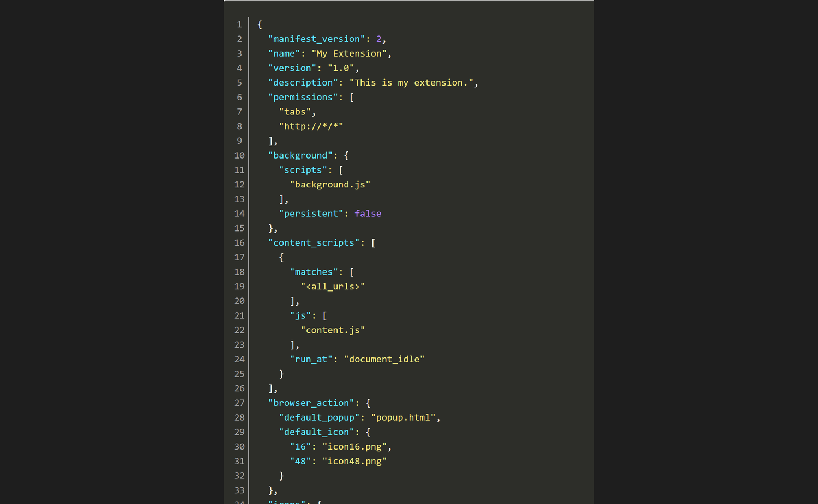Viewport: 818px width, 504px height.
Task: Click the "manifest_version" key on line 2
Action: tap(316, 39)
